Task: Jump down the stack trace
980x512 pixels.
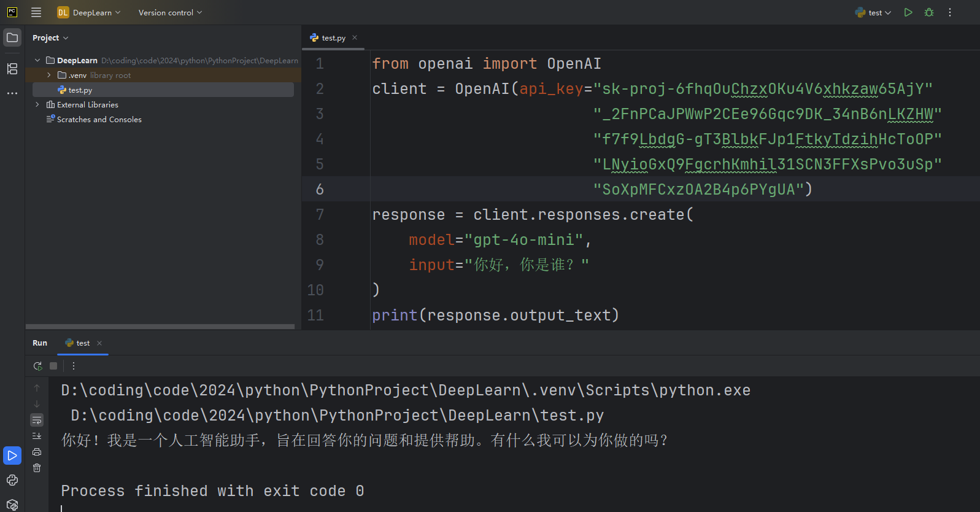Action: coord(37,404)
